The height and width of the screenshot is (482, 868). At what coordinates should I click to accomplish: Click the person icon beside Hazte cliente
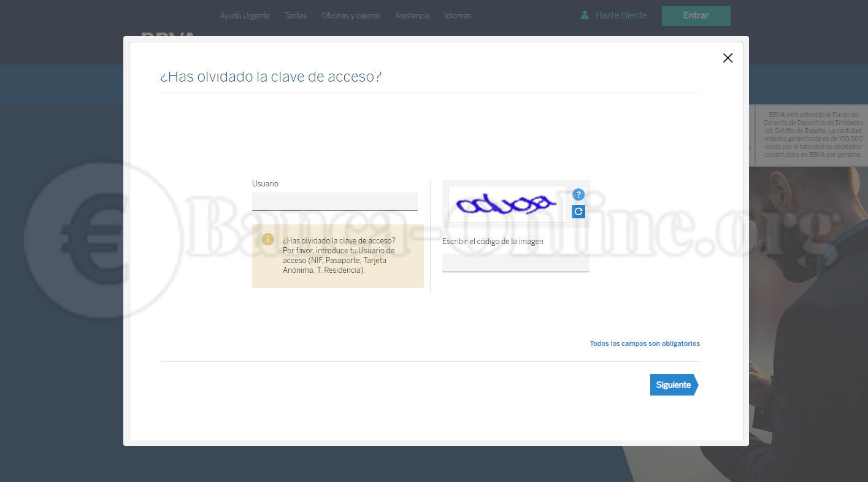tap(583, 15)
